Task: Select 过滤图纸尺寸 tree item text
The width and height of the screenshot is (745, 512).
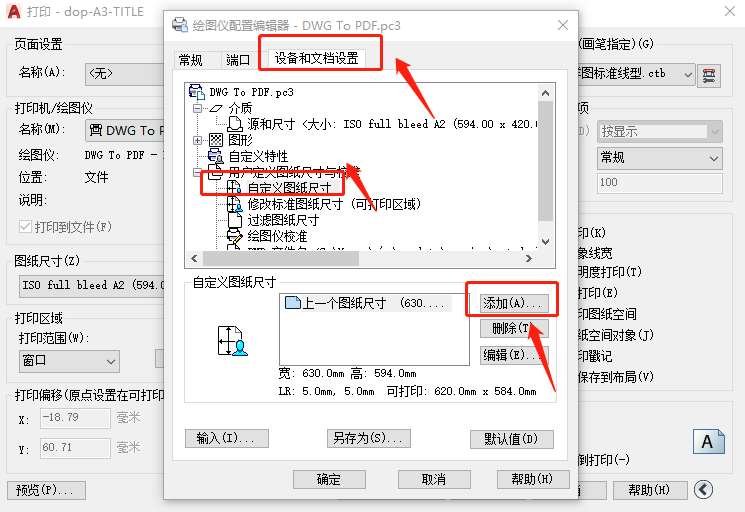Action: point(283,220)
